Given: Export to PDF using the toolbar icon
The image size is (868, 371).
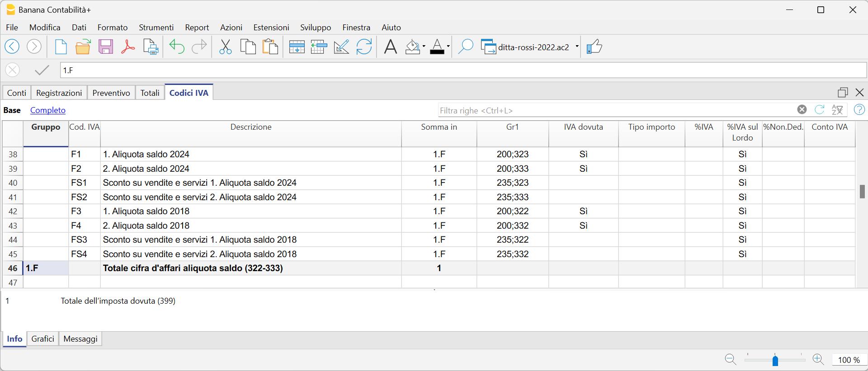Looking at the screenshot, I should (x=128, y=47).
